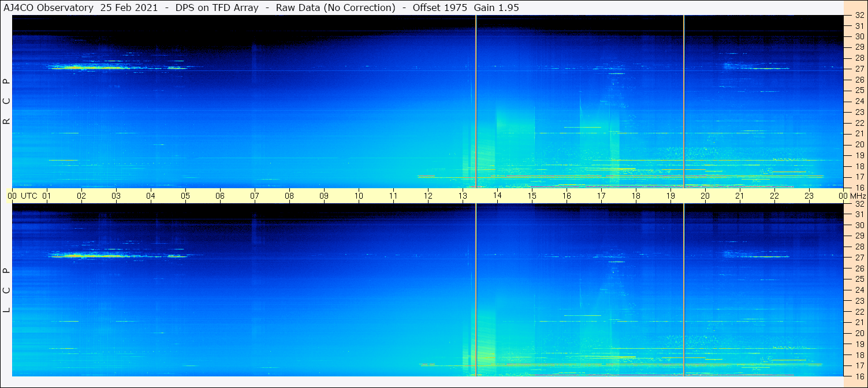Click hour '02' on the time axis
This screenshot has height=388, width=868.
81,196
